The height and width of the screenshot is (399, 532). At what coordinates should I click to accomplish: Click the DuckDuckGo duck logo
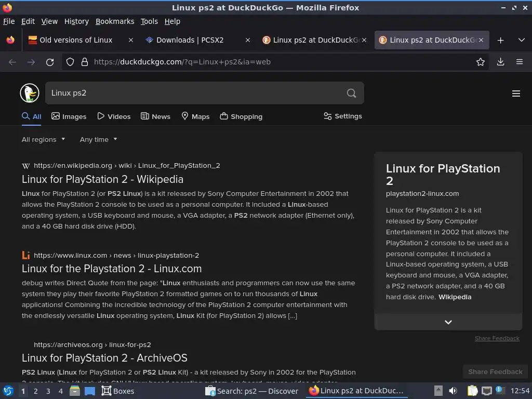pos(30,93)
